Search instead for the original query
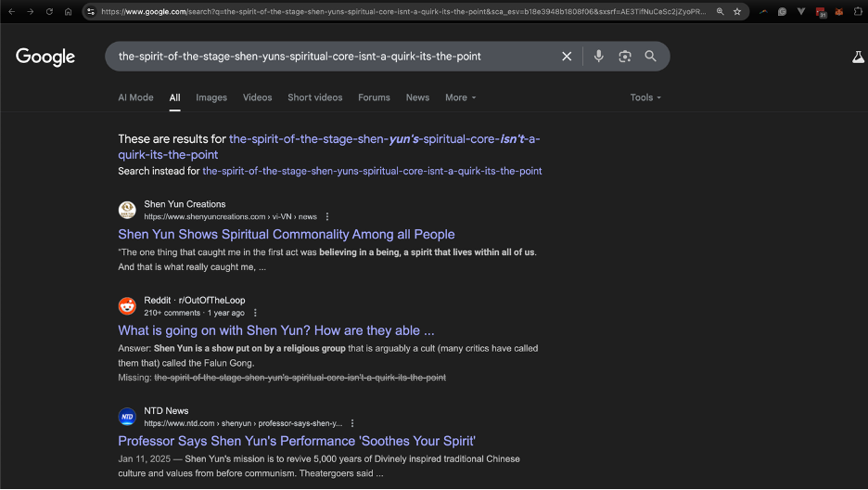Viewport: 868px width, 490px height. tap(372, 171)
